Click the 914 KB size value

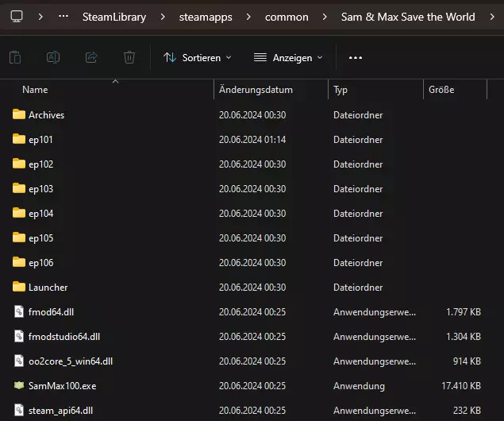467,361
